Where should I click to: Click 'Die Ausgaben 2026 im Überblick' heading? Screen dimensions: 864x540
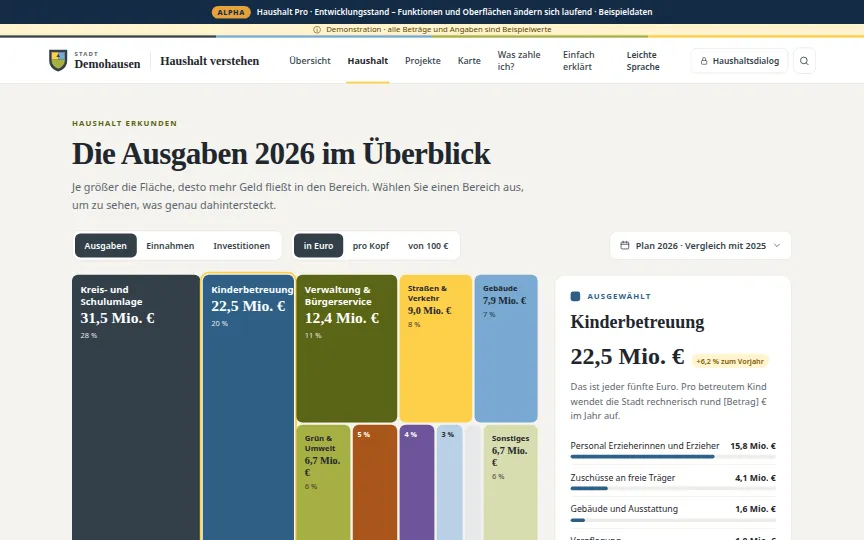point(281,154)
